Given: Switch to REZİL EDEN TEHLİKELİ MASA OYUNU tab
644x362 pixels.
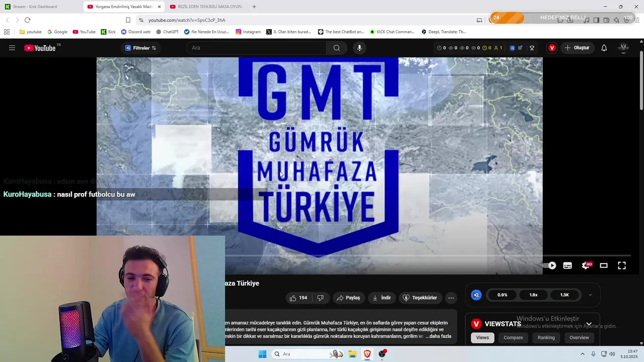Looking at the screenshot, I should pyautogui.click(x=206, y=7).
